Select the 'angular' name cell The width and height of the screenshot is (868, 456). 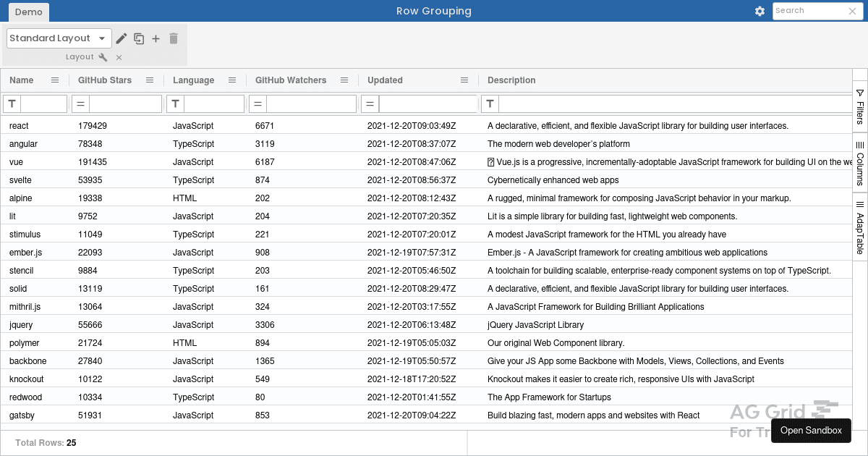coord(35,144)
